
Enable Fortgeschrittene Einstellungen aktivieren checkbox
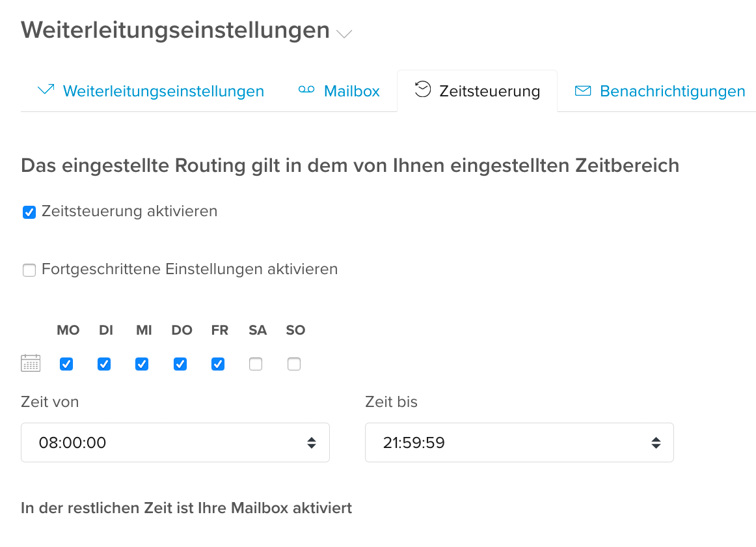pyautogui.click(x=29, y=270)
